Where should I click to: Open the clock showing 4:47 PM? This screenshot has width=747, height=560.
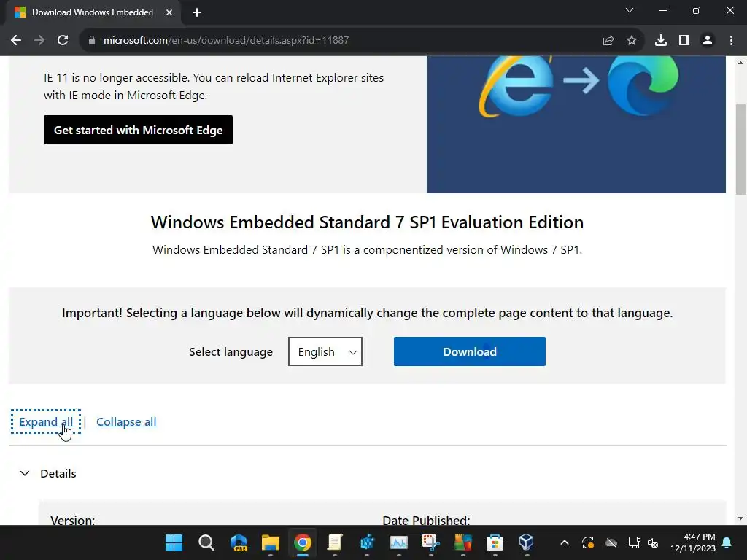click(693, 542)
